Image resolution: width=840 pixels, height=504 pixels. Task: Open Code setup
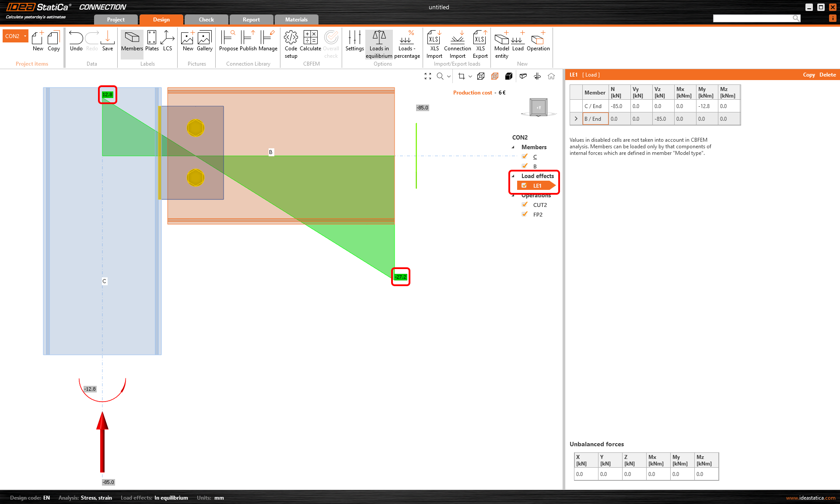pos(290,42)
